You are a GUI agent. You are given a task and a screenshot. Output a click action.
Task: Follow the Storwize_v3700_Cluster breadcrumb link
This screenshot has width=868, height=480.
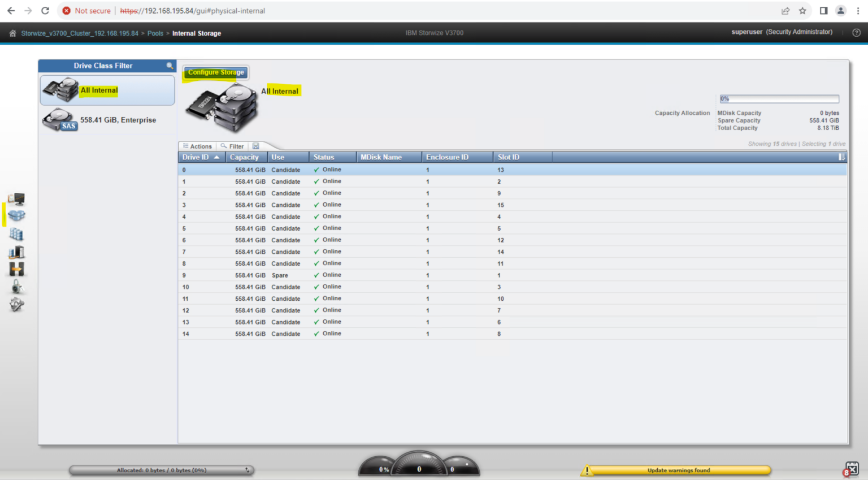click(x=79, y=33)
